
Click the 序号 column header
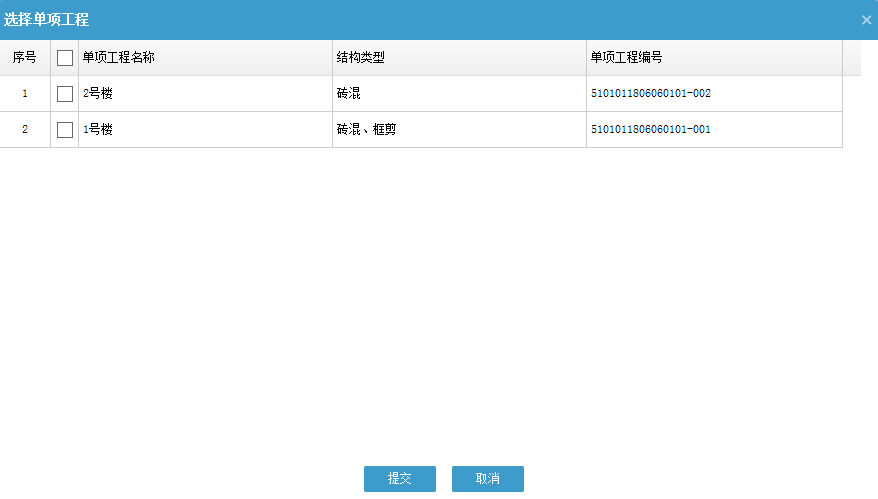(x=25, y=58)
